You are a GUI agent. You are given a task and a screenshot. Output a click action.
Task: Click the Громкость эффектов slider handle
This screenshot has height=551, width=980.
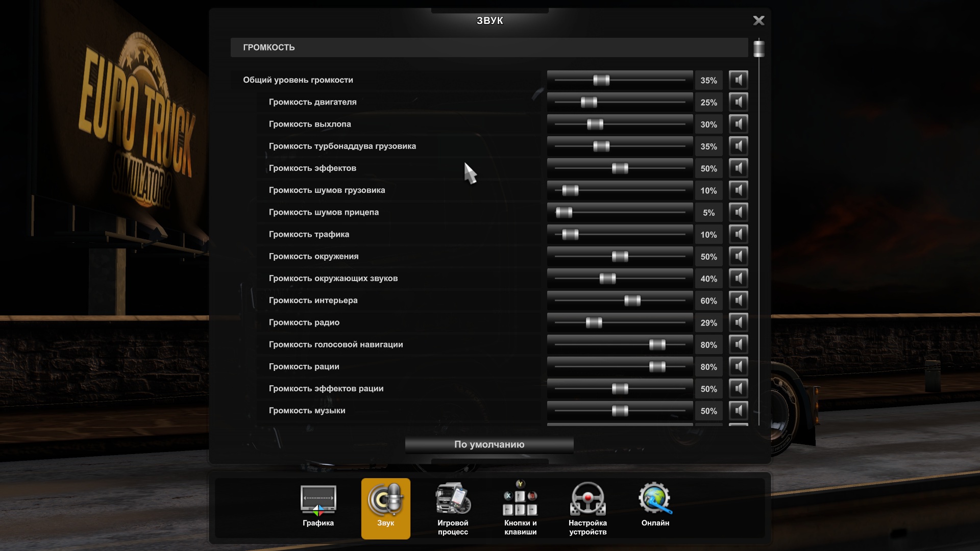point(620,168)
